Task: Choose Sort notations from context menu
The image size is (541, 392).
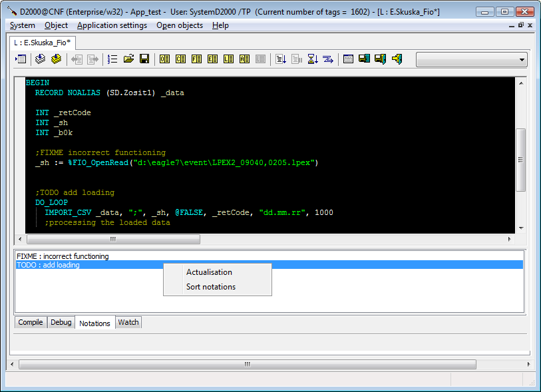Action: click(x=210, y=287)
